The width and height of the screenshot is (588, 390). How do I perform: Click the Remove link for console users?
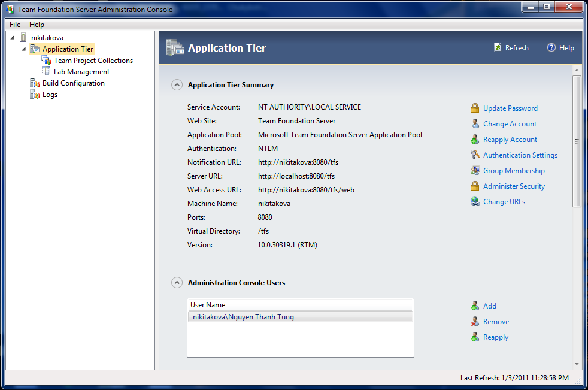pyautogui.click(x=496, y=321)
